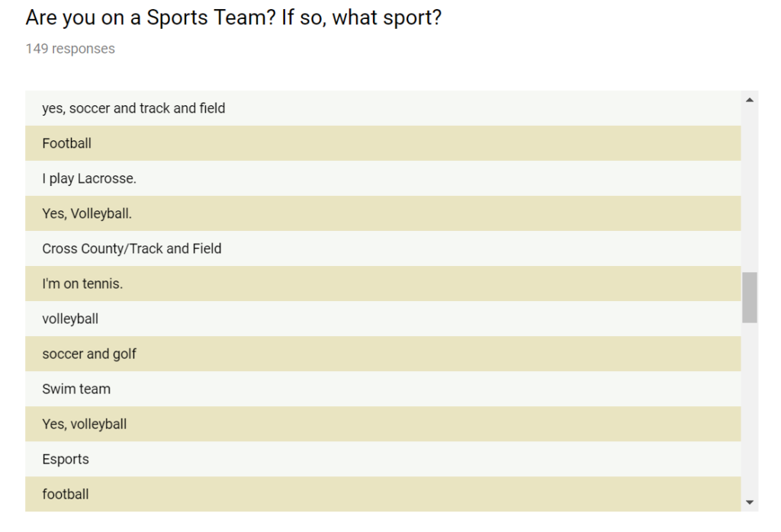This screenshot has width=781, height=532.
Task: Click the scrollbar track below the thumb
Action: pyautogui.click(x=749, y=412)
